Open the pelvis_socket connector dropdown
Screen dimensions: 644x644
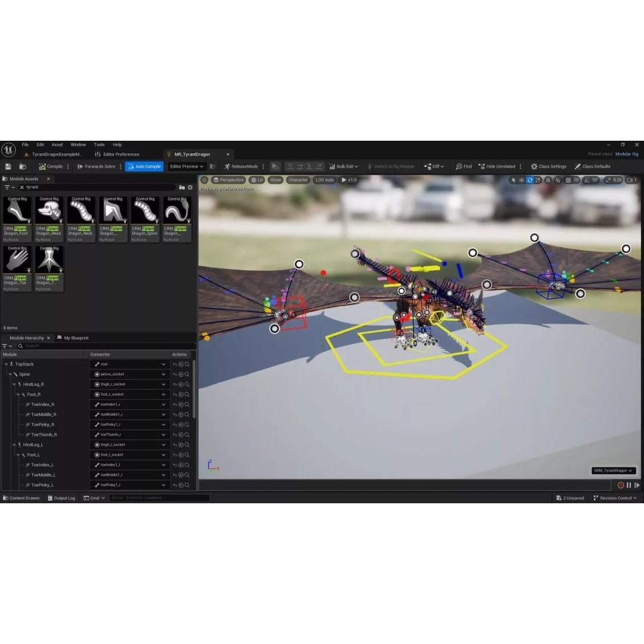tap(129, 374)
